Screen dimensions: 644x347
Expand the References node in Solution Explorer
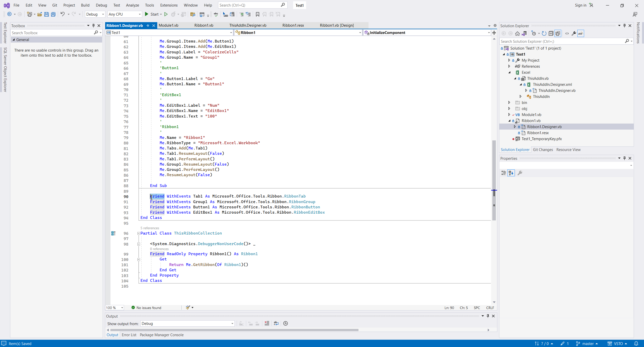[x=509, y=66]
